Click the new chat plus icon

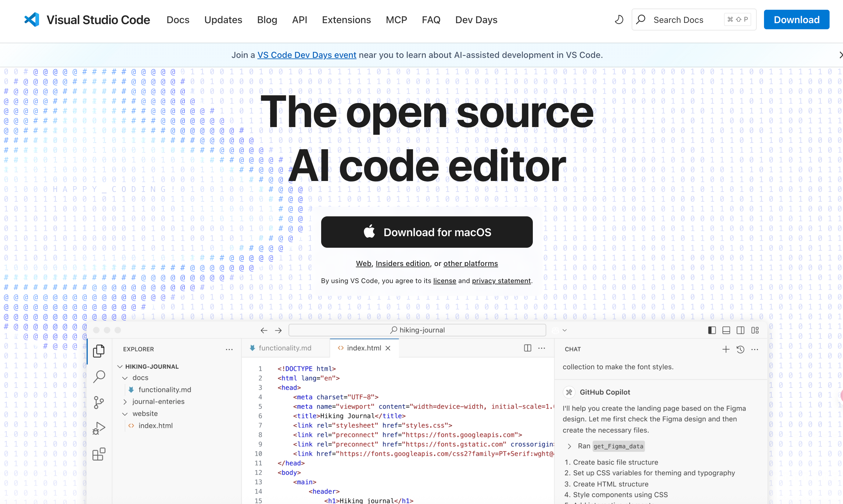(x=726, y=349)
